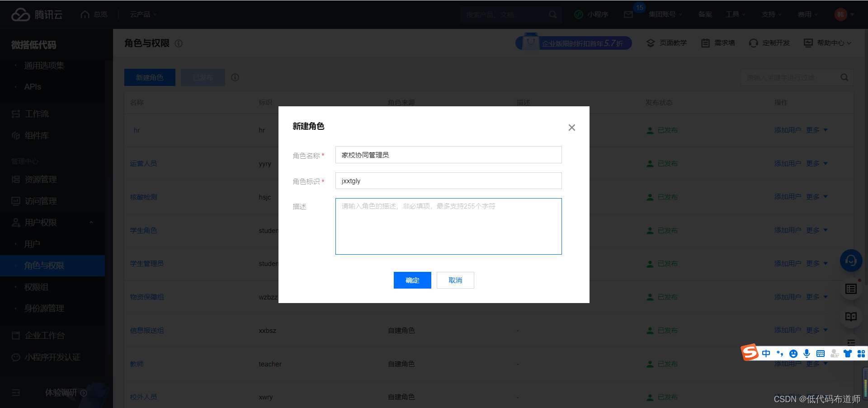Open 通用选项集 in sidebar
The image size is (868, 408).
point(44,66)
